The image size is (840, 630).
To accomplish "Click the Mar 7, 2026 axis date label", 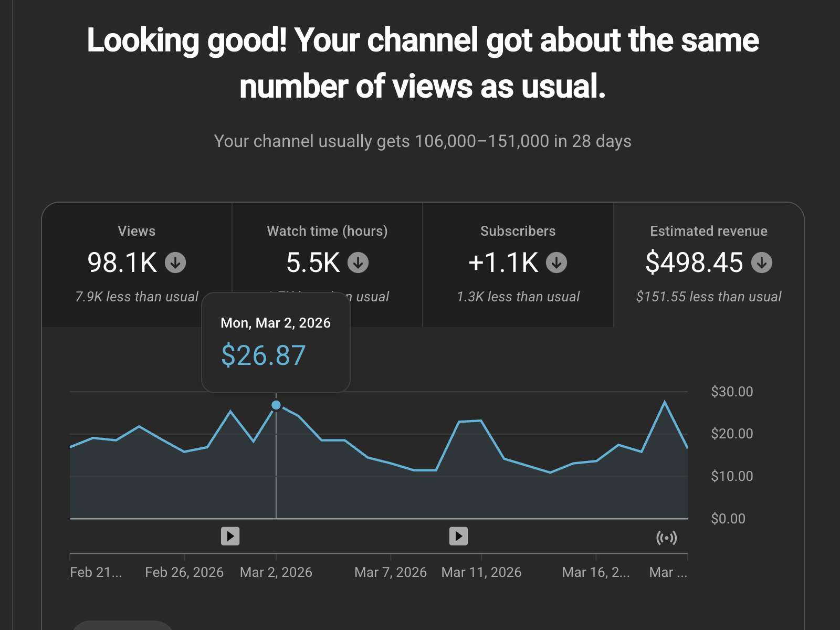I will pyautogui.click(x=390, y=572).
